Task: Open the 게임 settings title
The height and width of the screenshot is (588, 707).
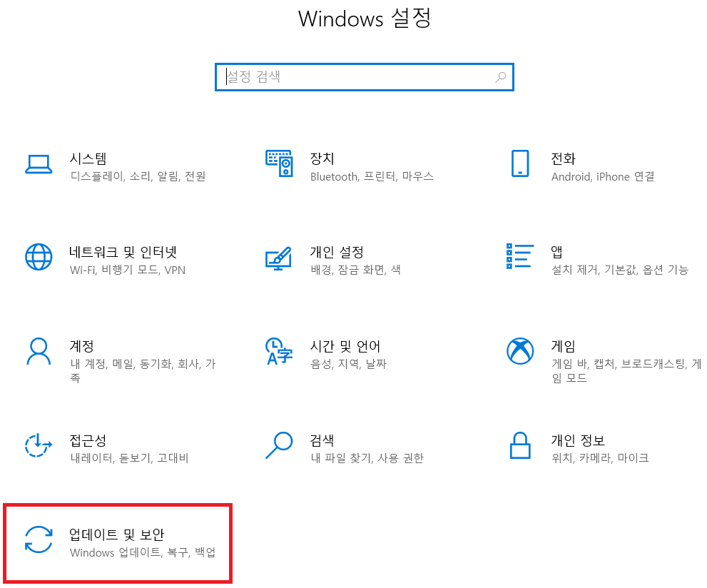Action: tap(563, 346)
